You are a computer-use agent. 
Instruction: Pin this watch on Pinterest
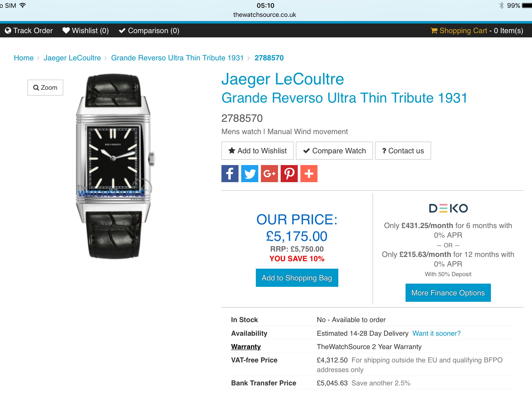click(289, 174)
